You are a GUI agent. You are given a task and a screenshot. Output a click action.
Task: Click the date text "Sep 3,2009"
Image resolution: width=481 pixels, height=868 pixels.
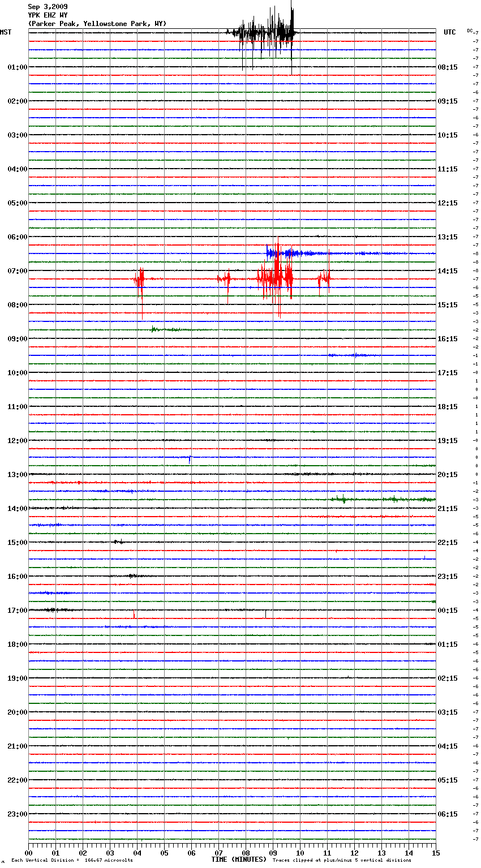[48, 7]
